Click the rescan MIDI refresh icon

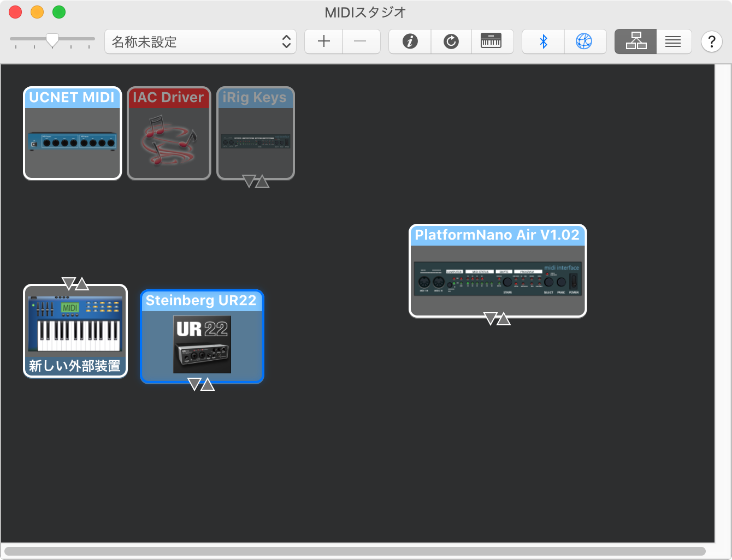451,41
